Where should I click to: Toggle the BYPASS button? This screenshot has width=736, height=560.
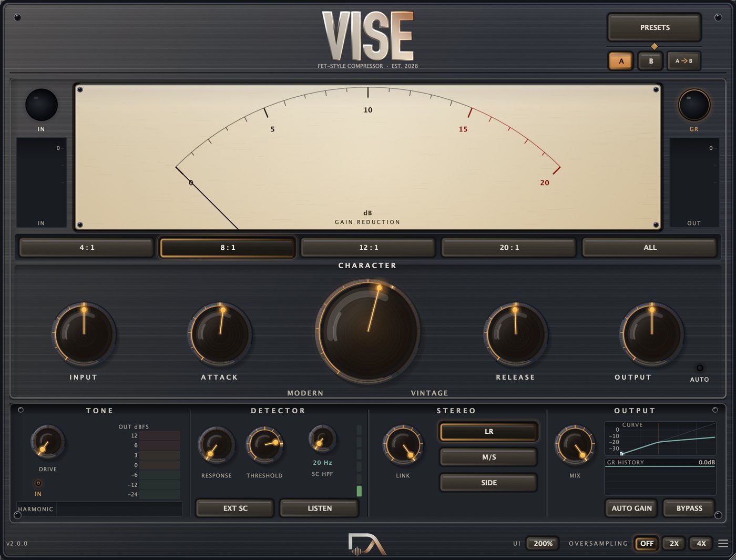pyautogui.click(x=689, y=508)
